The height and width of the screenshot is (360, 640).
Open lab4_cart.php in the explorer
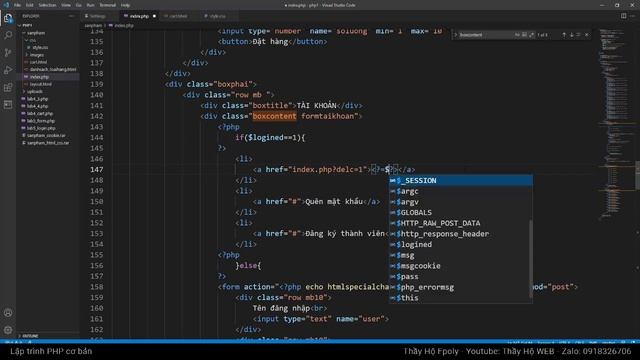pyautogui.click(x=40, y=113)
